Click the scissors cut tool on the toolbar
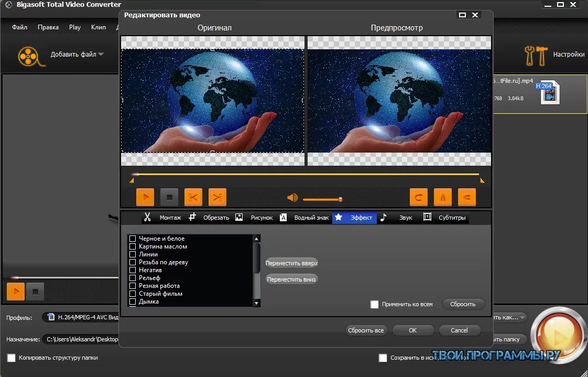Viewport: 588px width, 377px height. tap(193, 197)
